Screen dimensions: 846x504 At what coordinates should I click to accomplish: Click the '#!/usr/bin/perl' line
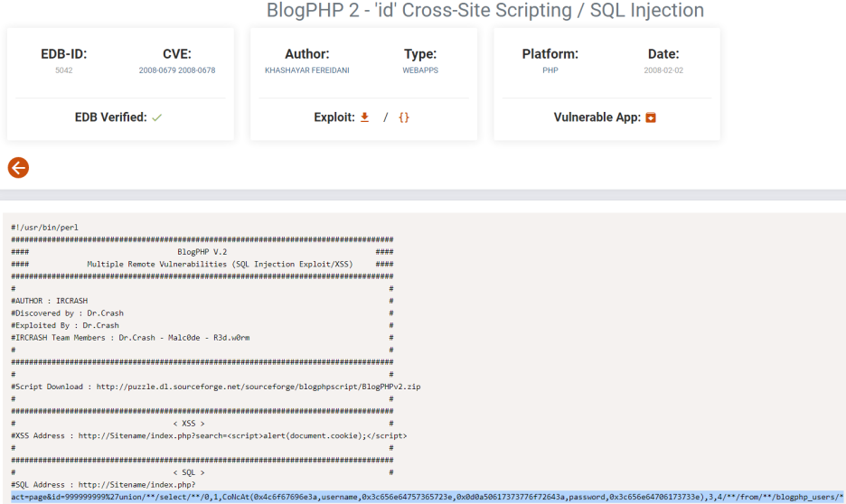(x=45, y=228)
